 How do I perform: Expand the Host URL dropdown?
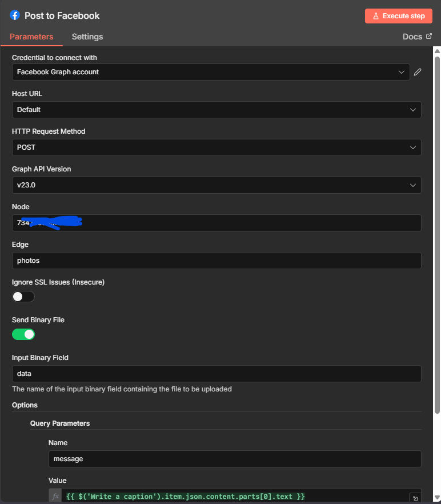click(217, 110)
